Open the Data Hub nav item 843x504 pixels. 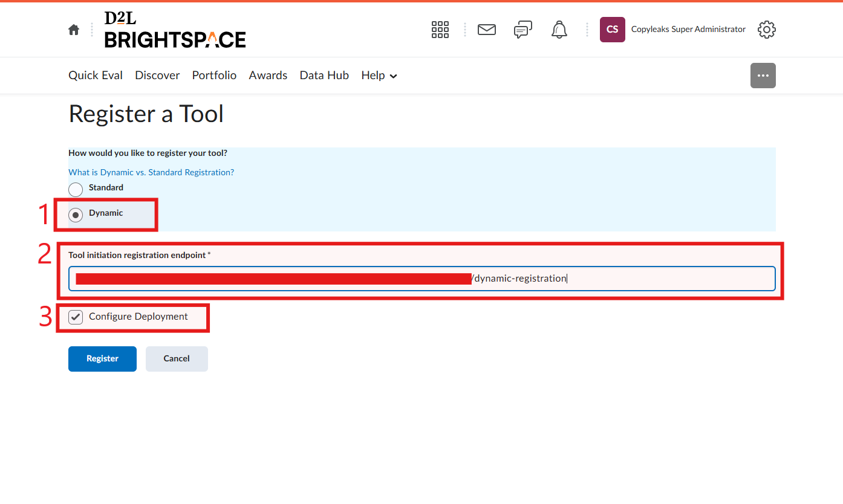[324, 76]
